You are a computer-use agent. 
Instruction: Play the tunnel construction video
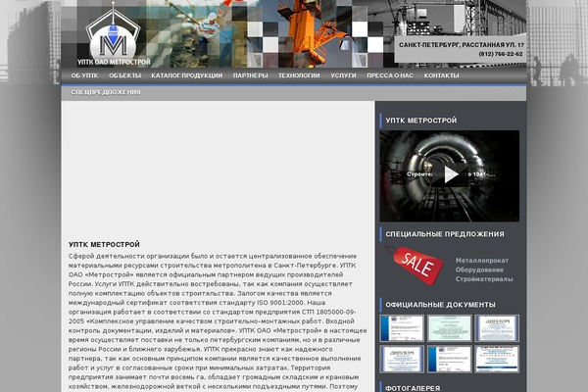(x=450, y=174)
